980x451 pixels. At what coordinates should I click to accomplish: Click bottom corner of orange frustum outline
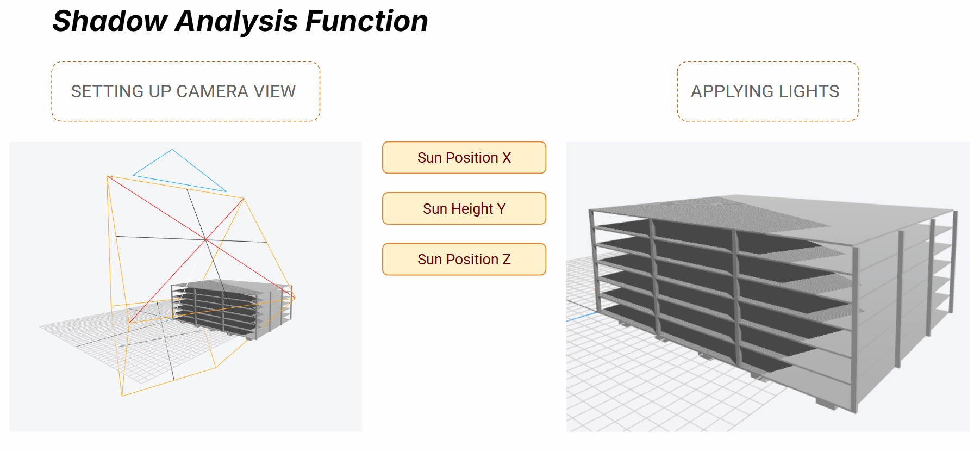pos(122,396)
